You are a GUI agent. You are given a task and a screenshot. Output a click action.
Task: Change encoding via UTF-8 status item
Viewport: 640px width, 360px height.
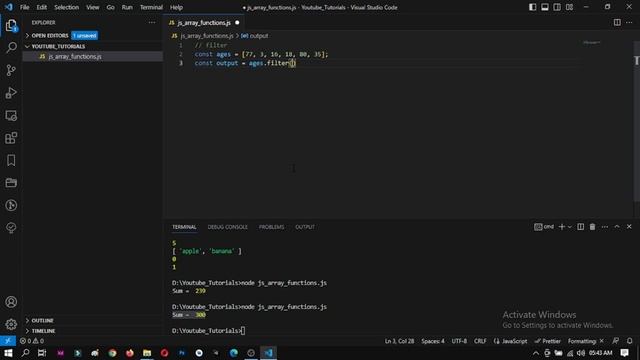459,341
